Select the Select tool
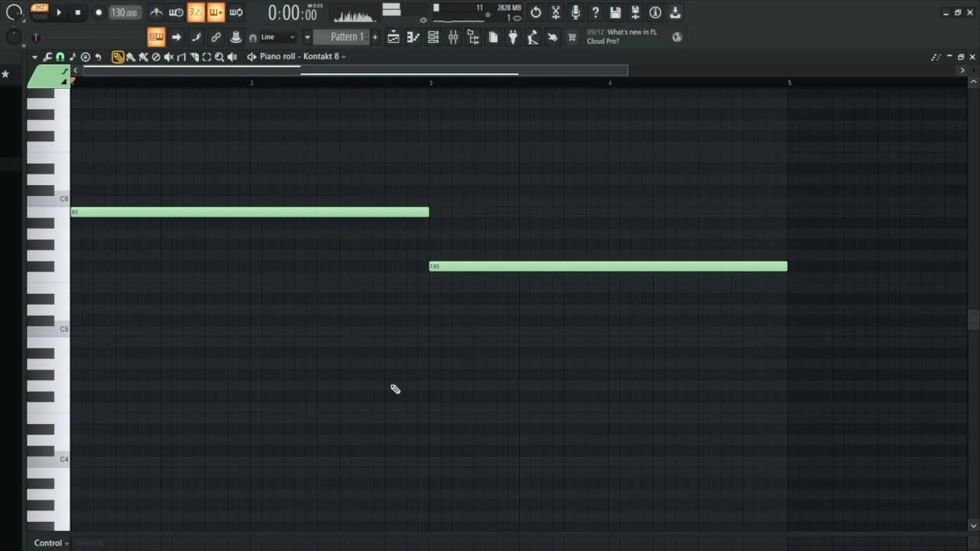The image size is (980, 551). (x=207, y=57)
